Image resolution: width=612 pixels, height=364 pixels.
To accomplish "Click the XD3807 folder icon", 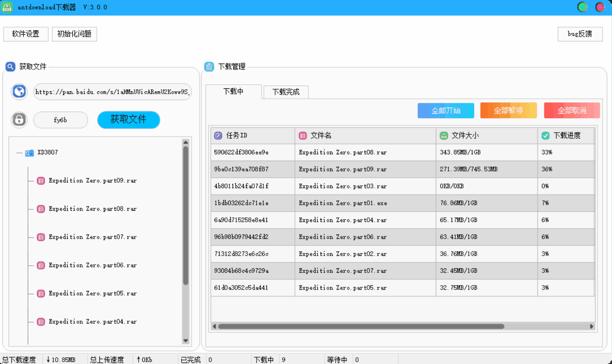I will 29,153.
